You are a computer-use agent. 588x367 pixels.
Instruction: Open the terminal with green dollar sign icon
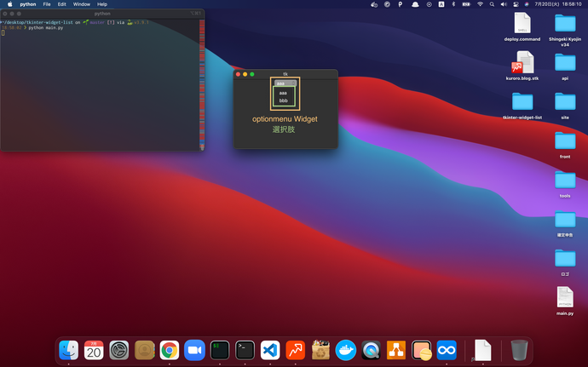coord(220,350)
